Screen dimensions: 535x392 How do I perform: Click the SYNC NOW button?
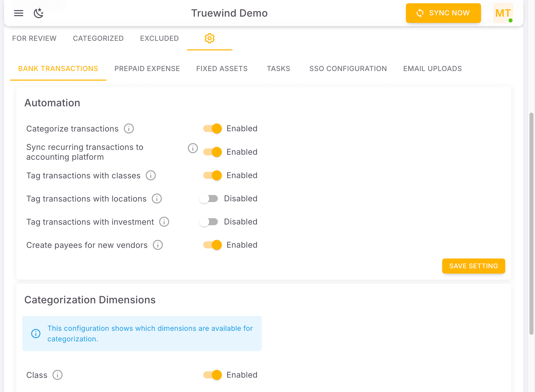coord(443,13)
